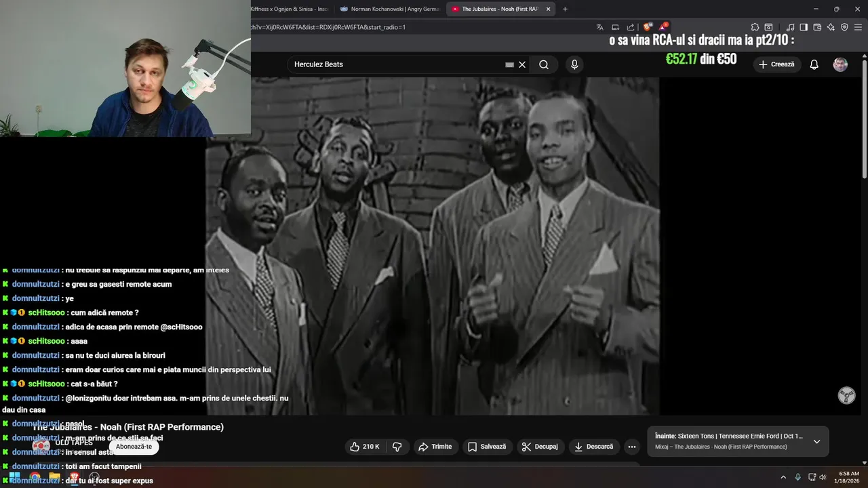Clip the video with Decupaj
This screenshot has height=488, width=868.
[x=540, y=447]
